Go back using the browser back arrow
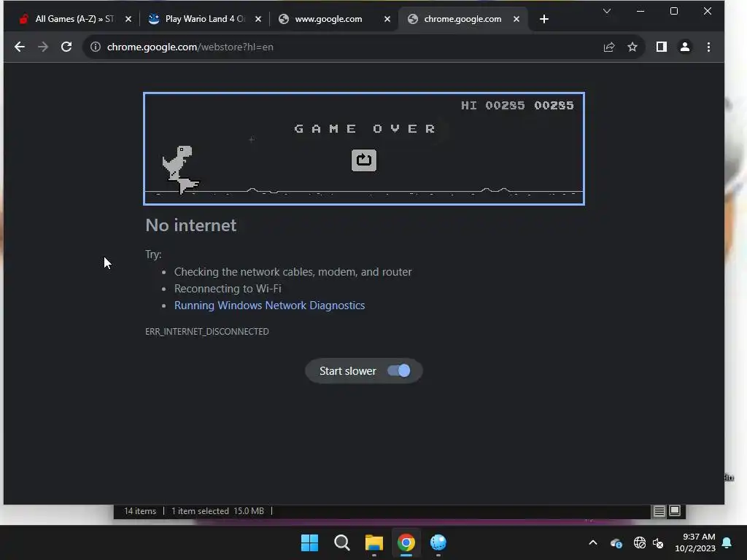 pyautogui.click(x=20, y=47)
